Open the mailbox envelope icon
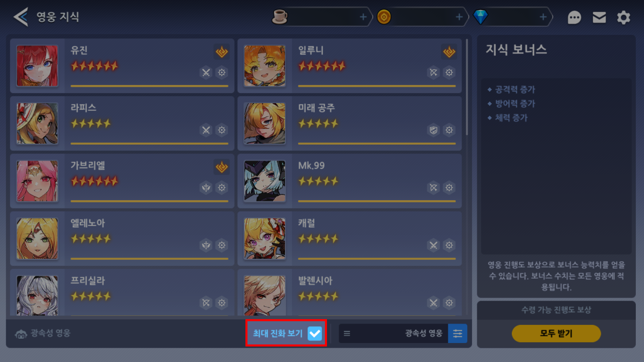 point(599,17)
